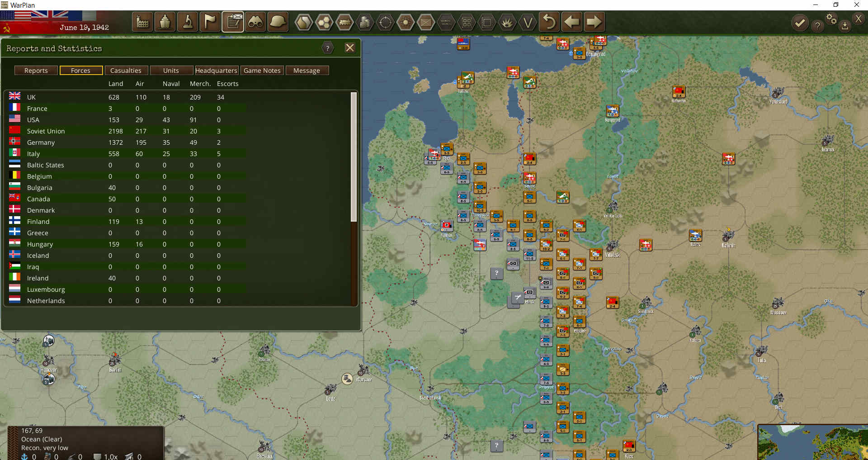This screenshot has width=868, height=460.
Task: Open the gears settings icon
Action: tap(831, 19)
